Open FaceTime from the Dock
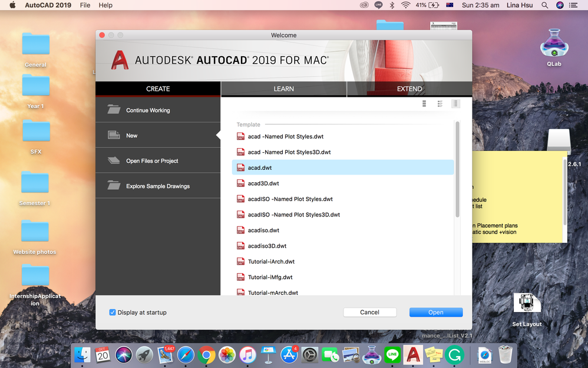Viewport: 588px width, 368px height. point(331,355)
